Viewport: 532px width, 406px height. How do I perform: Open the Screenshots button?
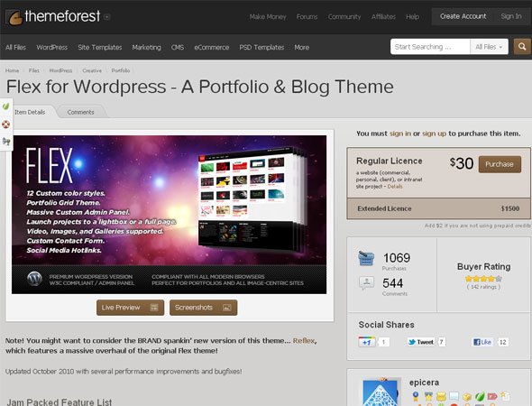coord(203,308)
